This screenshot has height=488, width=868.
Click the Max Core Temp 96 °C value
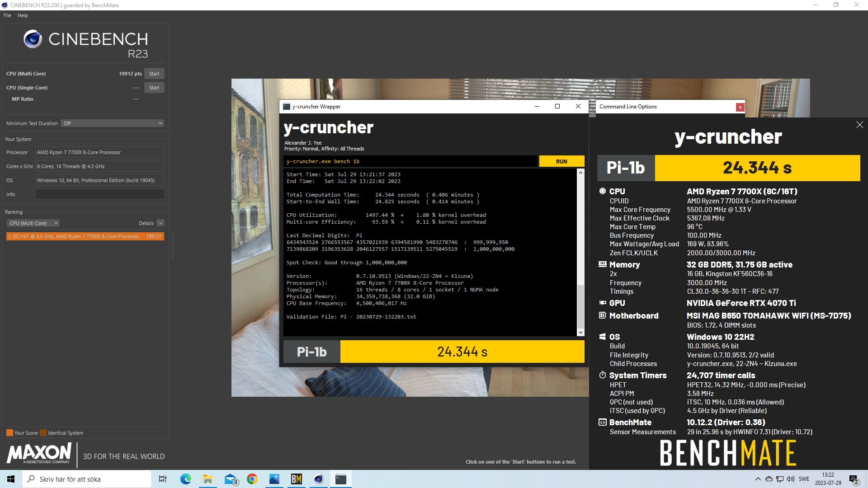click(x=695, y=227)
